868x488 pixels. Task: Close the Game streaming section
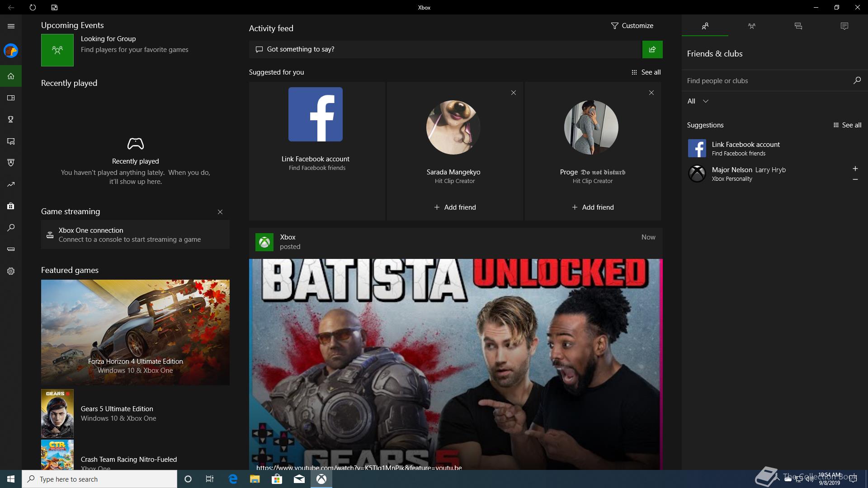point(220,212)
